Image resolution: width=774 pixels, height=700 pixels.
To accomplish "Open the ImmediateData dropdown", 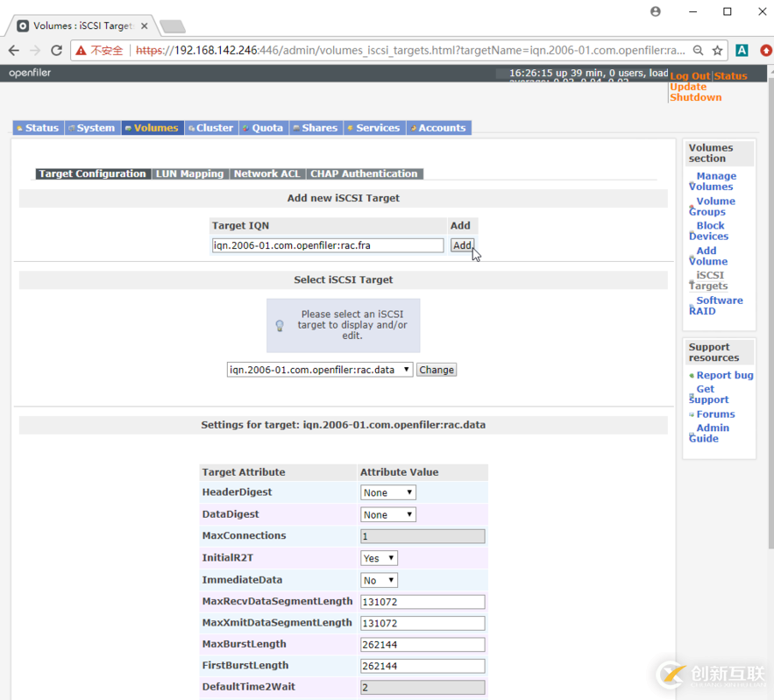I will click(379, 580).
